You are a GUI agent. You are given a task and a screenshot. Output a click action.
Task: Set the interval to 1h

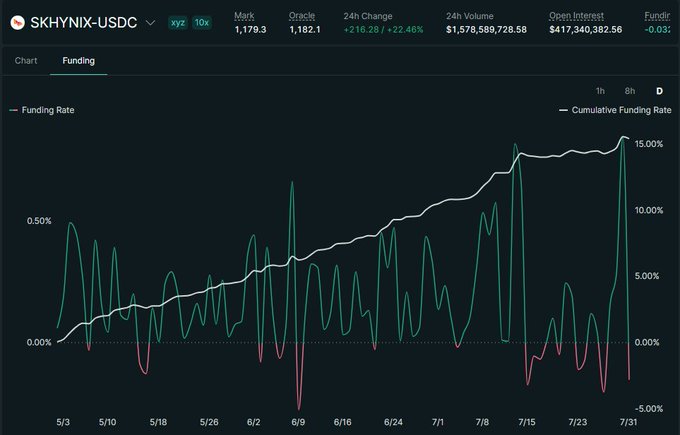[x=600, y=91]
